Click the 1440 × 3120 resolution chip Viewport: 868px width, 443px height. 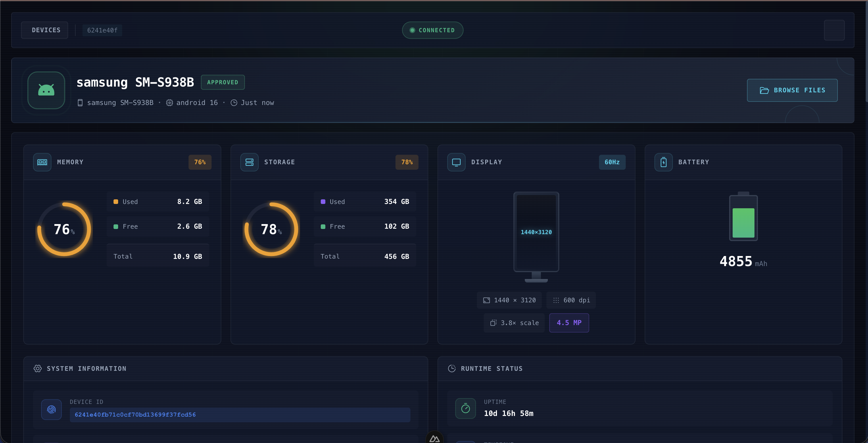coord(509,300)
